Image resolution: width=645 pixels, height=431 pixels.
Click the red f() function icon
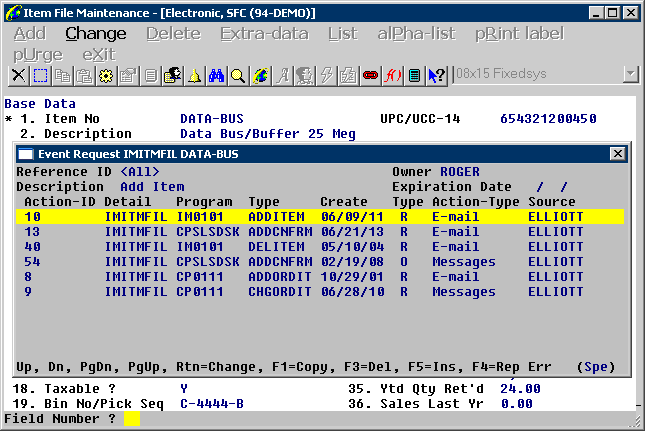click(392, 76)
